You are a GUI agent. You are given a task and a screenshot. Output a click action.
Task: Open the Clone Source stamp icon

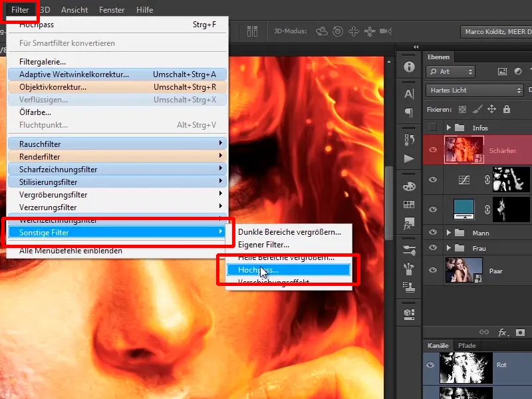(x=409, y=287)
